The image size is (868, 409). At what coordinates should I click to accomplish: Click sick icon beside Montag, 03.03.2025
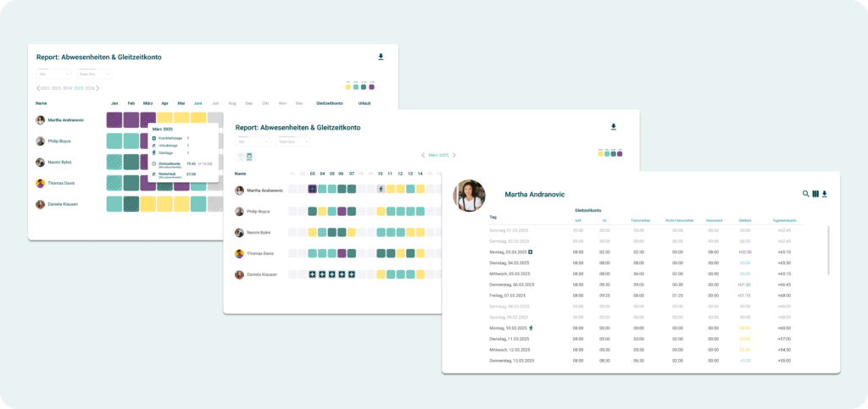point(531,251)
